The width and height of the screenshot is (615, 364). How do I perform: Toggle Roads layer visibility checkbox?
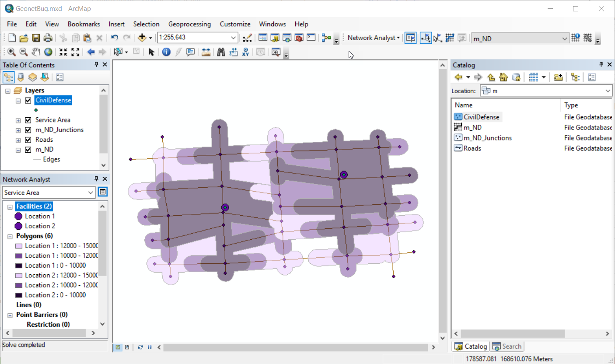[x=28, y=140]
